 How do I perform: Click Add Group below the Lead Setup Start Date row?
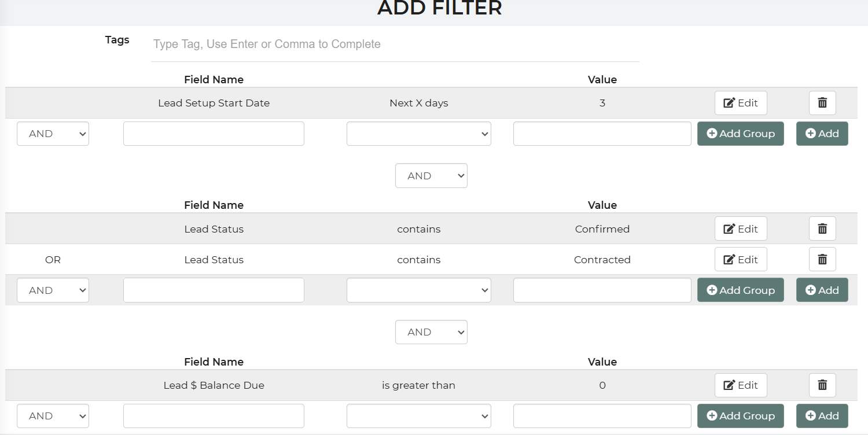point(741,134)
